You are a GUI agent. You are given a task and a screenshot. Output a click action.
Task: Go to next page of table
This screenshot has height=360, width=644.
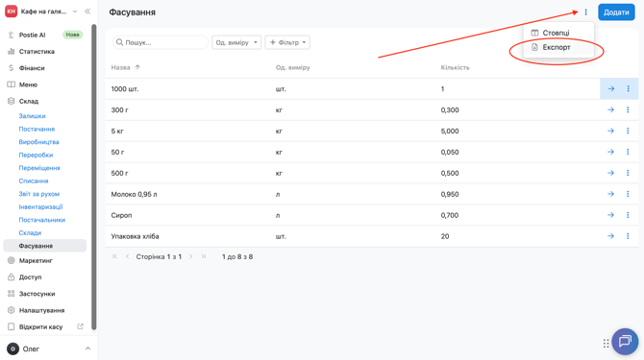click(191, 256)
